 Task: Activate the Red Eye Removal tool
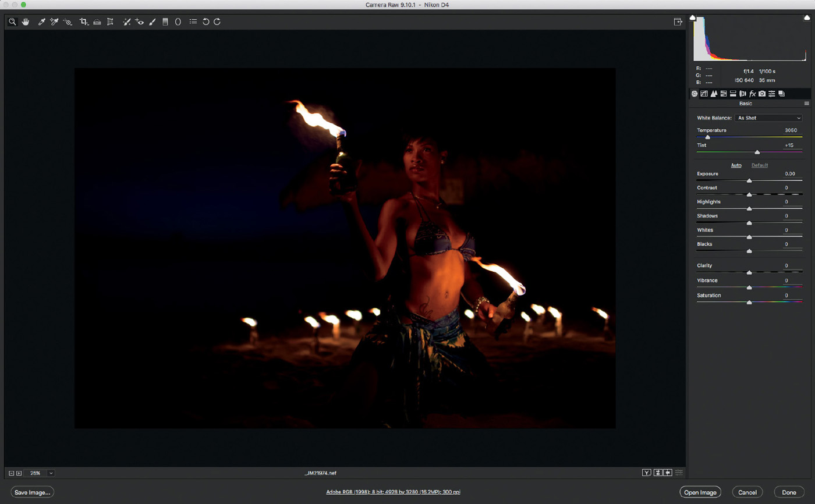pyautogui.click(x=139, y=22)
